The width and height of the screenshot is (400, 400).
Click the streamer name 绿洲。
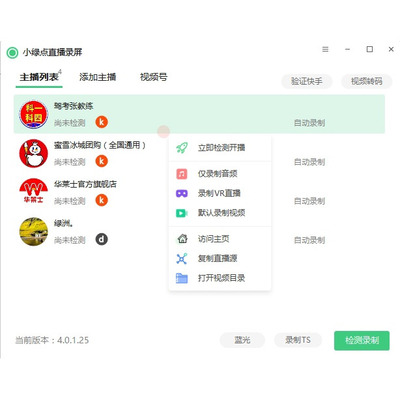click(x=64, y=223)
